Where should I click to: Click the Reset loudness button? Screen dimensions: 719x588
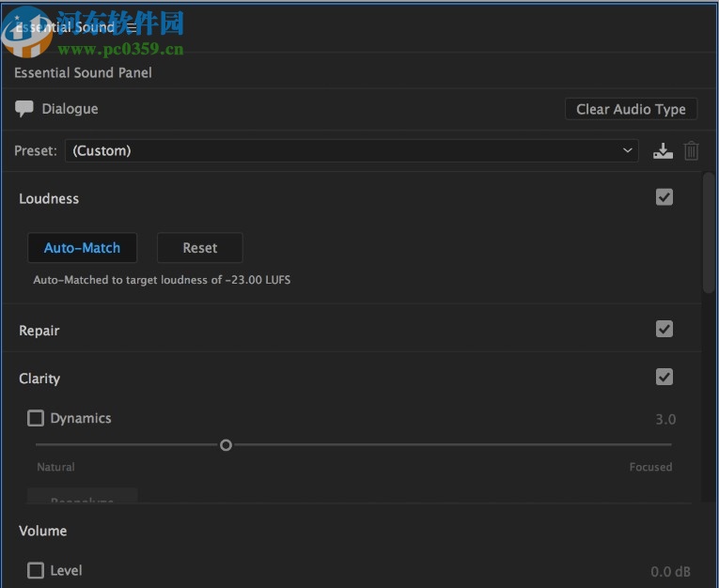200,248
